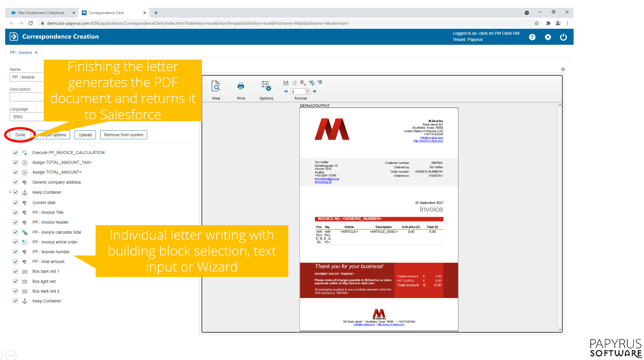
Task: Toggle the Current date checkbox
Action: [x=15, y=203]
